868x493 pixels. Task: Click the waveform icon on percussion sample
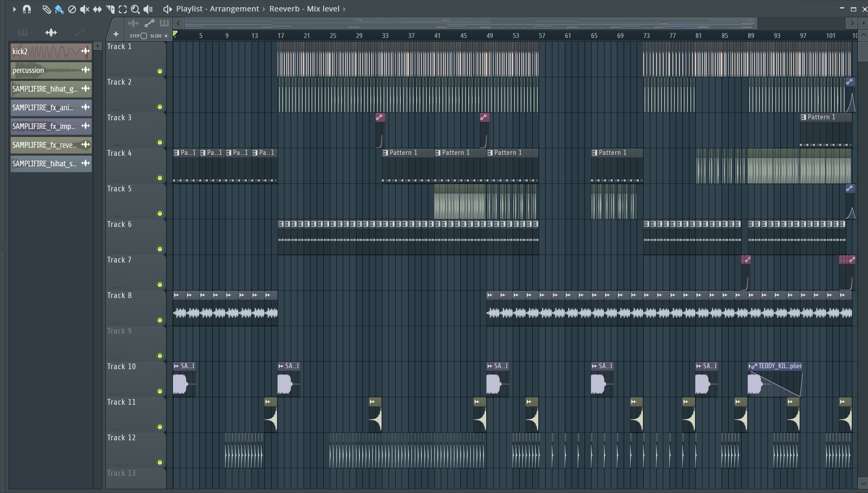click(x=85, y=70)
